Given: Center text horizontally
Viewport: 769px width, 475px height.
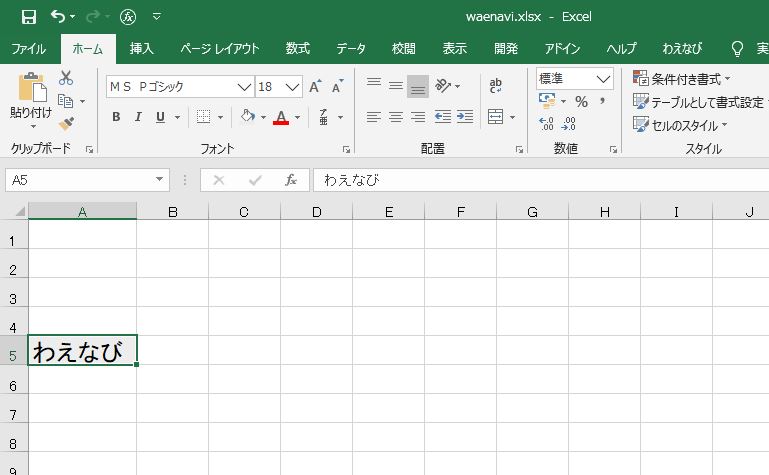Looking at the screenshot, I should [396, 117].
